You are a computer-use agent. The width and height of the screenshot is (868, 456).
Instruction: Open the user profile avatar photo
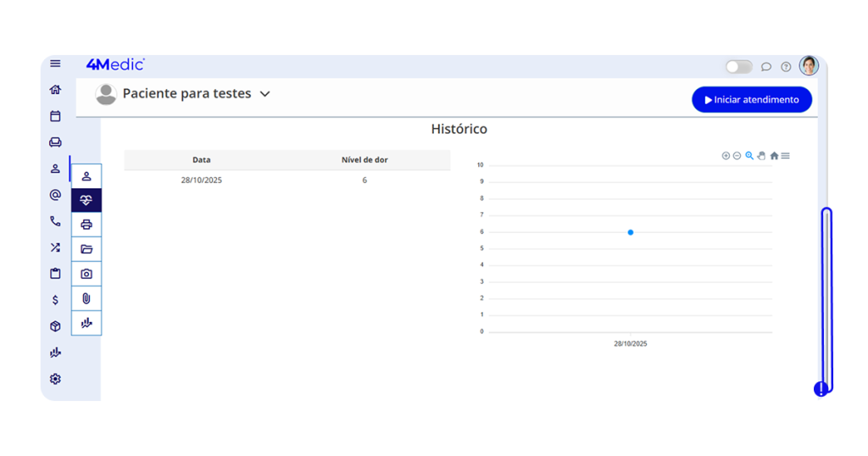(809, 66)
